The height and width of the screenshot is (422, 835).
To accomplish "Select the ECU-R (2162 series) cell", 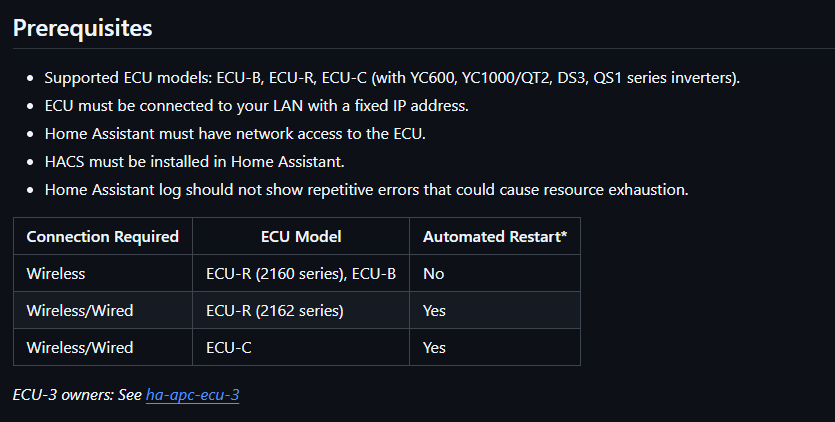I will [274, 310].
